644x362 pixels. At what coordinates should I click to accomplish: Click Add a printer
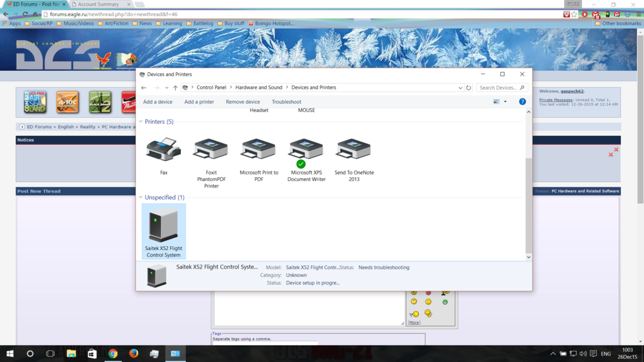tap(199, 102)
